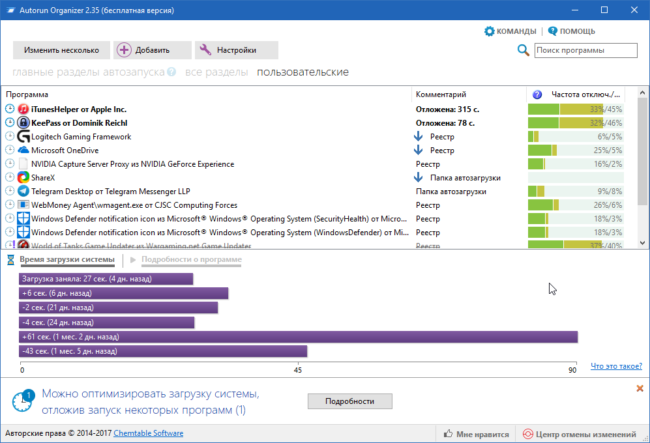Click the help icon beside главные разделы автозапуска
This screenshot has height=443, width=650.
[x=172, y=72]
